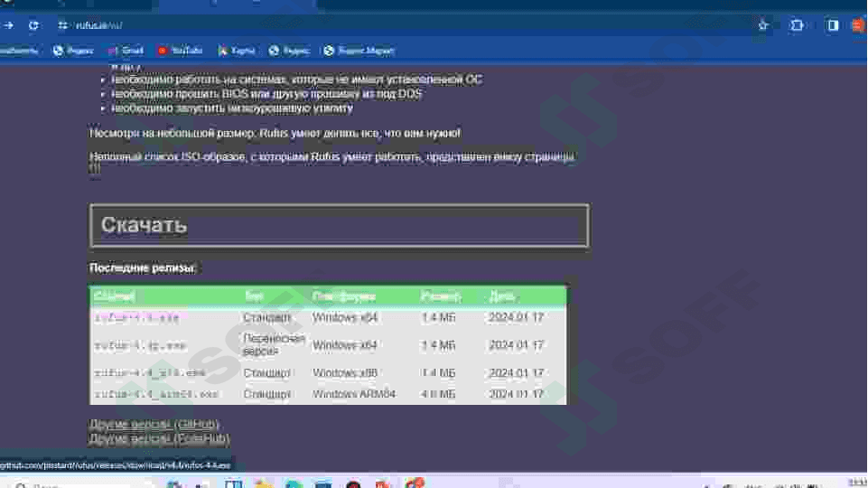Open the Яндекс Маркет bookmark
868x488 pixels.
[359, 51]
